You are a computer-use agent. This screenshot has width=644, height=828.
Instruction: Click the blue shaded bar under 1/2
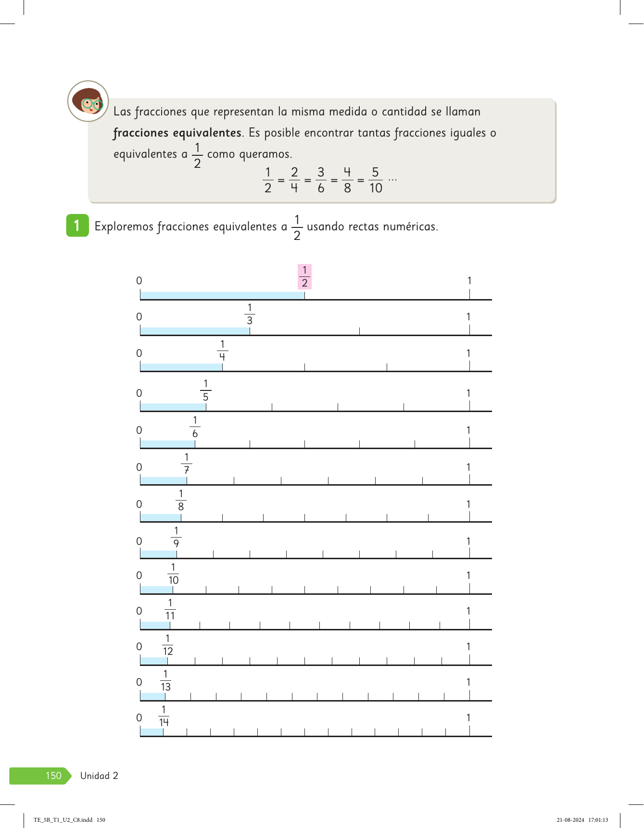point(222,295)
